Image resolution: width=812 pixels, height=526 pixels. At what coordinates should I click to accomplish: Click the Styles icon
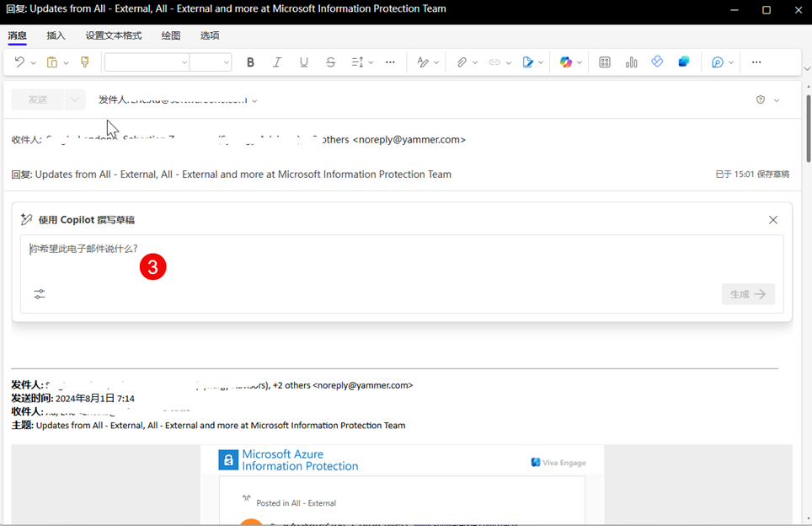[x=423, y=62]
